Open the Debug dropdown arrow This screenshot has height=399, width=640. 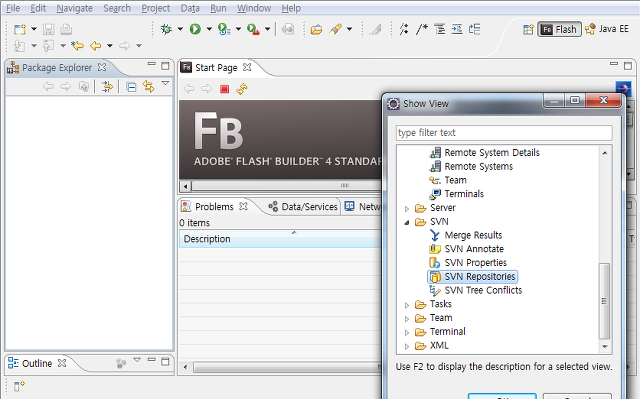coord(180,29)
